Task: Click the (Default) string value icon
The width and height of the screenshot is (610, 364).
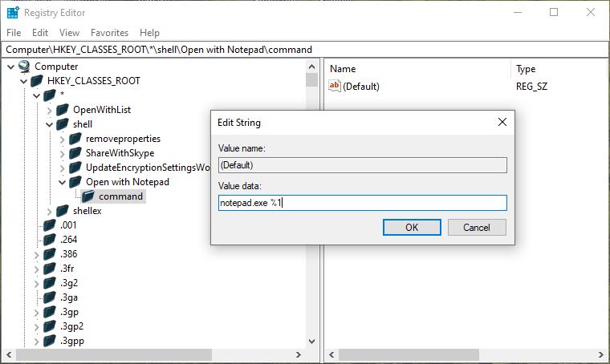Action: (x=335, y=87)
